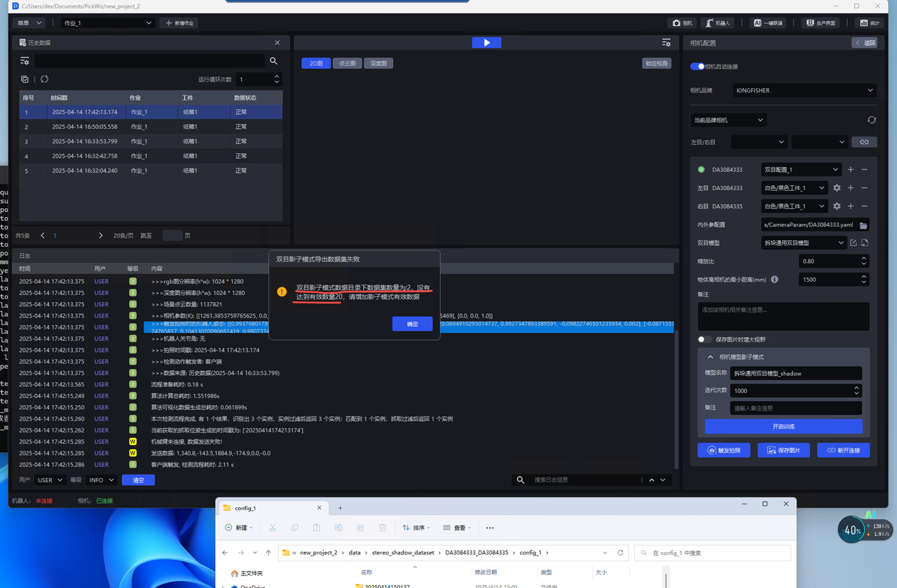Switch to the point cloud tab
The height and width of the screenshot is (588, 897).
pos(348,63)
